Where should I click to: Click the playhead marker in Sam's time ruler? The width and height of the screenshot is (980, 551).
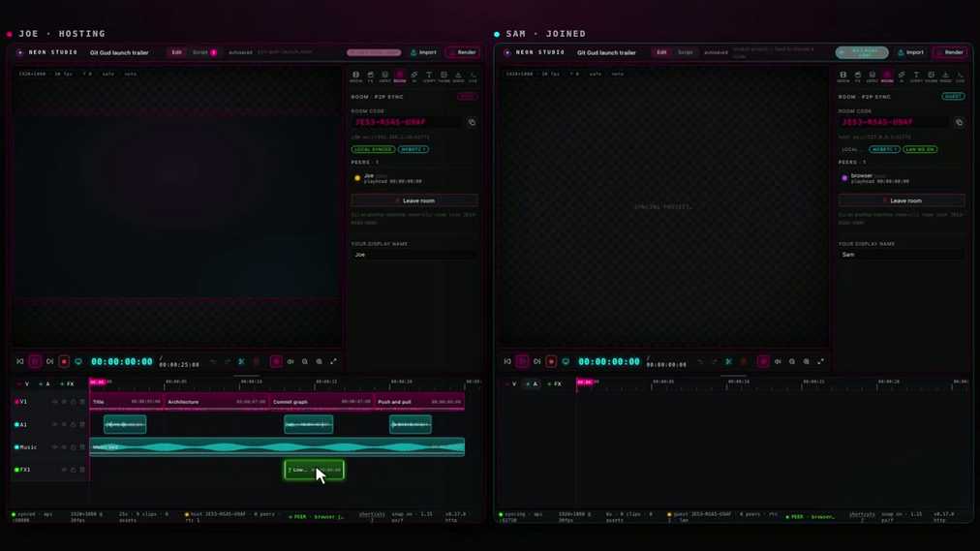(584, 382)
